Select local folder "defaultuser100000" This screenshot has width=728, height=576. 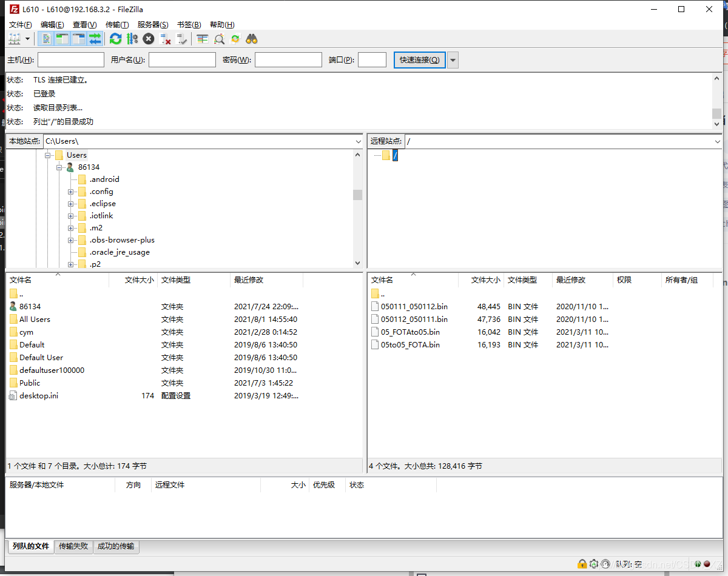coord(52,370)
